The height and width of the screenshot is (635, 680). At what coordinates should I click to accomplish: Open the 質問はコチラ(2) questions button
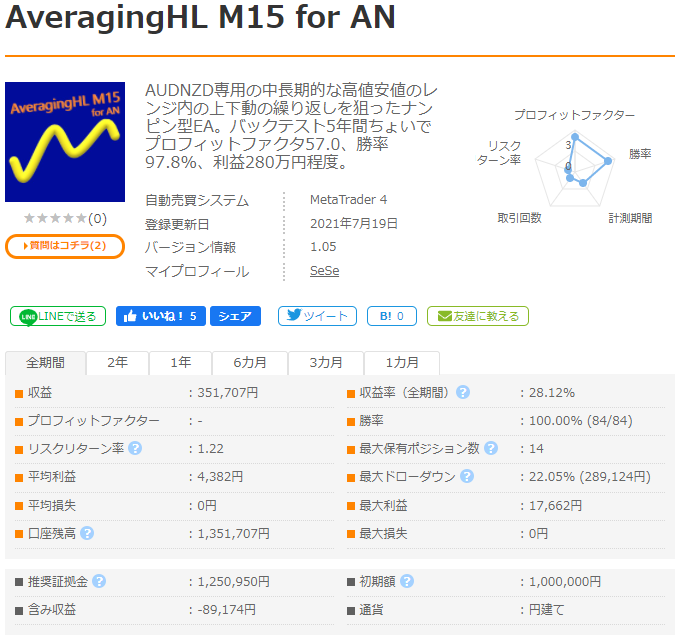65,246
